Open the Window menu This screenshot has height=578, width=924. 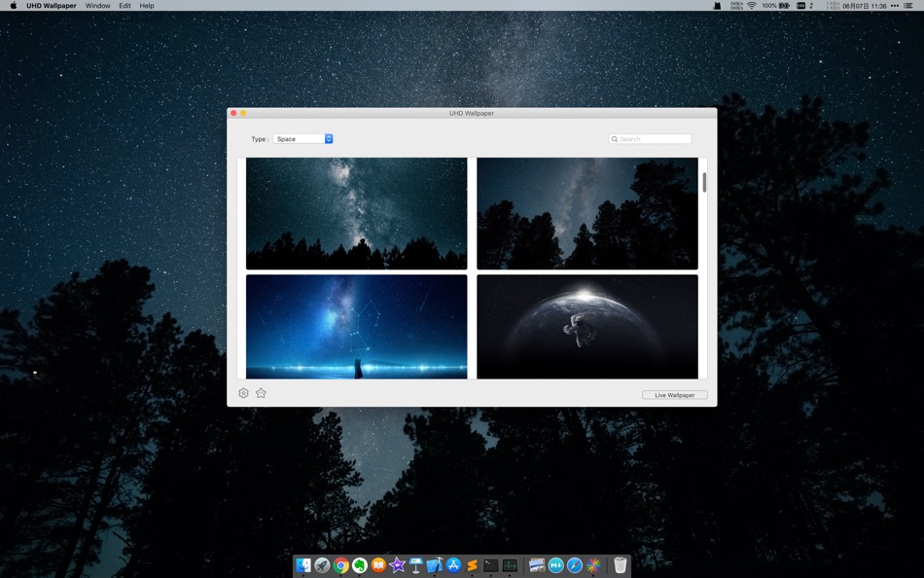98,5
